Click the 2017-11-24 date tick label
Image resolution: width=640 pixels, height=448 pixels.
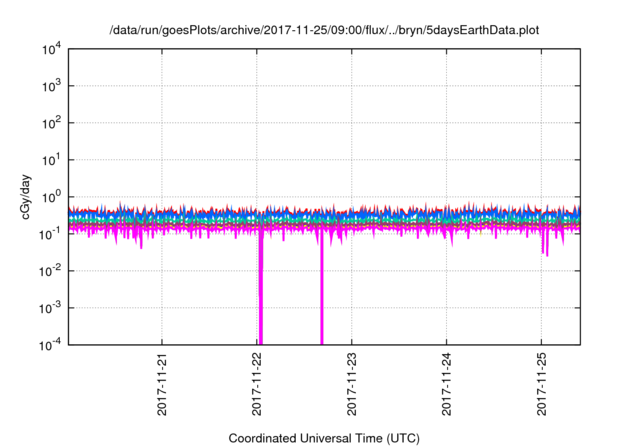point(447,384)
